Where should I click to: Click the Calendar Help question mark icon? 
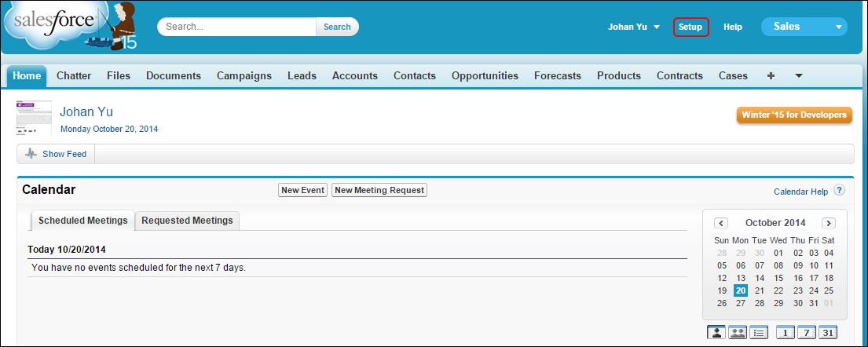pyautogui.click(x=839, y=191)
